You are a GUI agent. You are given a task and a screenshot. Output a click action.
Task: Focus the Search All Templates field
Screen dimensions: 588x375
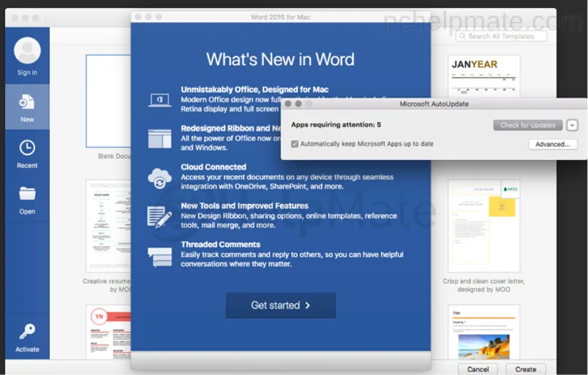[501, 36]
